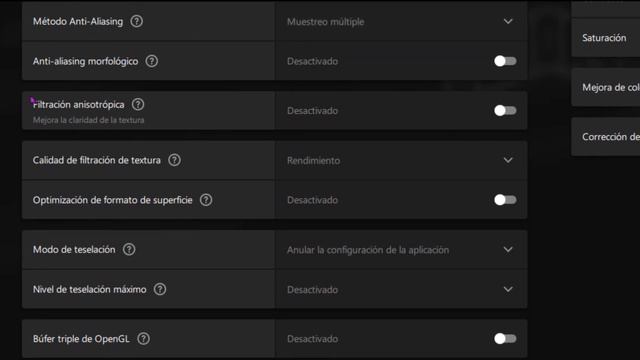Click help icon beside Filtración anisotrópica
640x360 pixels.
point(138,104)
